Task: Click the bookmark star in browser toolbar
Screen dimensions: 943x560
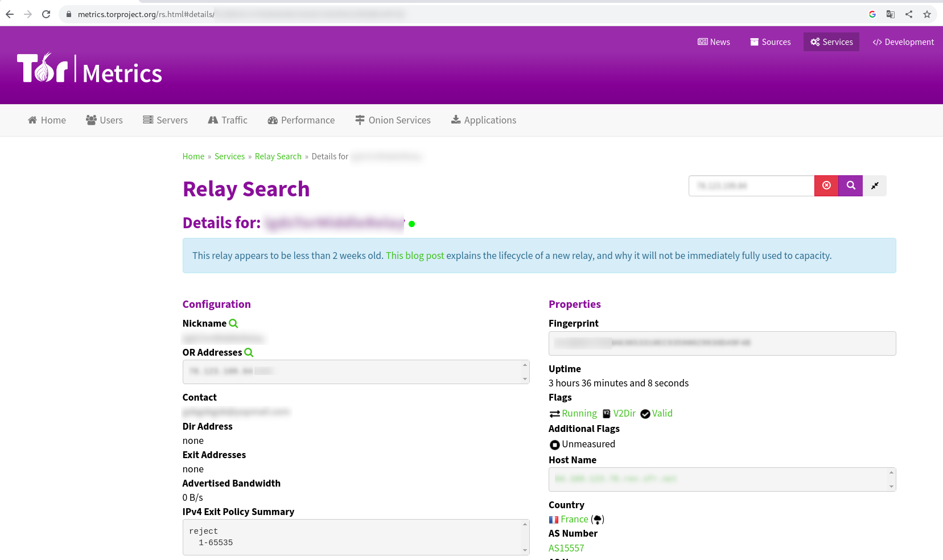Action: pyautogui.click(x=927, y=14)
